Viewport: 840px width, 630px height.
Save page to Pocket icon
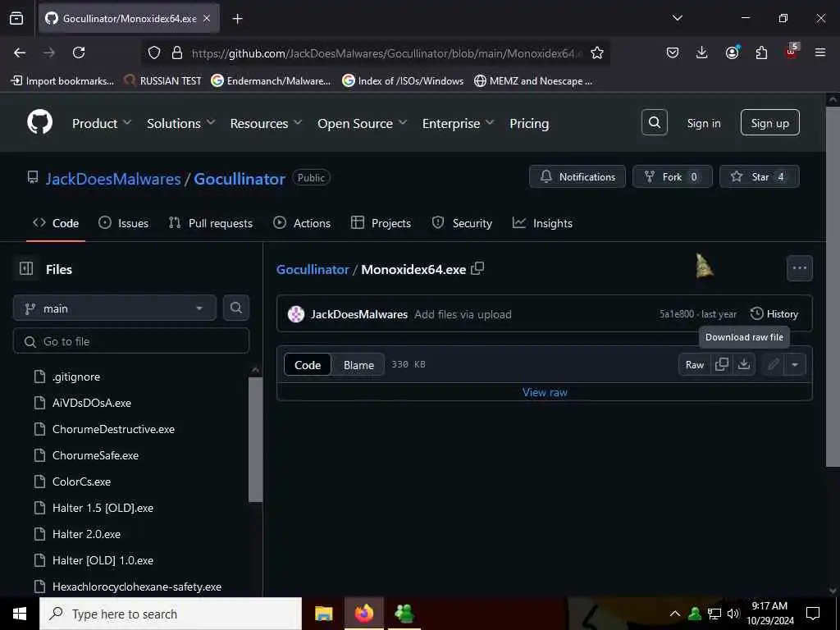[x=673, y=52]
